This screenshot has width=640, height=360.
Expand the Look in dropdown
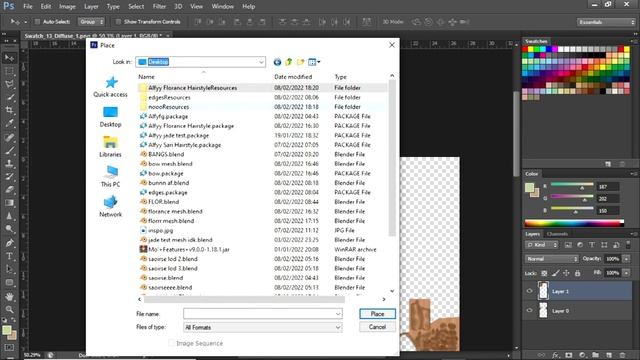tap(261, 62)
